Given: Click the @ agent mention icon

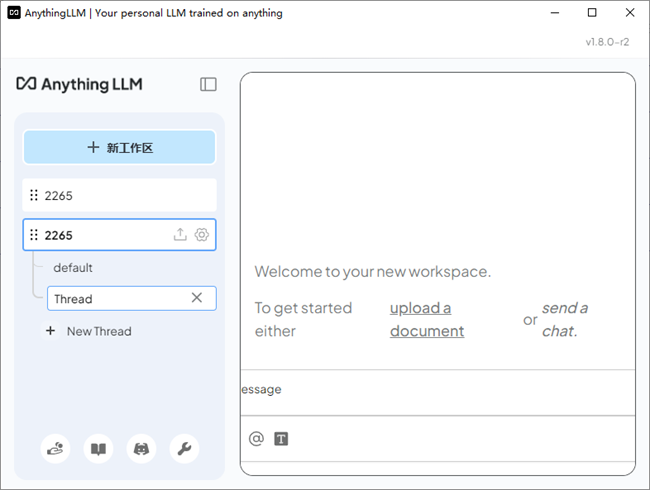Looking at the screenshot, I should point(256,438).
